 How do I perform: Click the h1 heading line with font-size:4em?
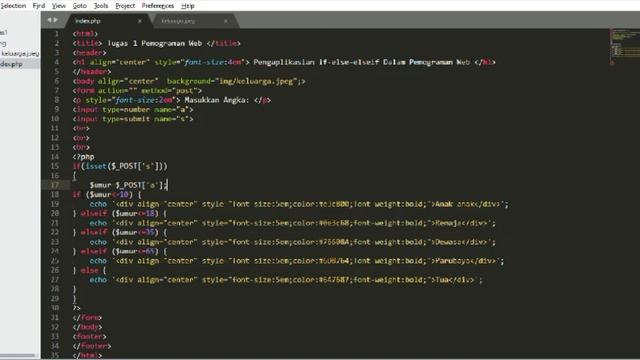(284, 62)
